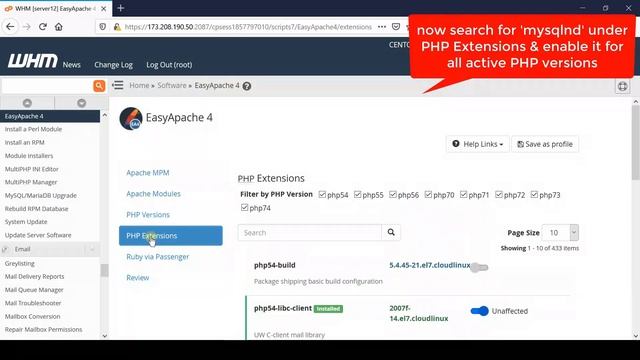Toggle the sidebar with the hamburger icon

click(118, 85)
